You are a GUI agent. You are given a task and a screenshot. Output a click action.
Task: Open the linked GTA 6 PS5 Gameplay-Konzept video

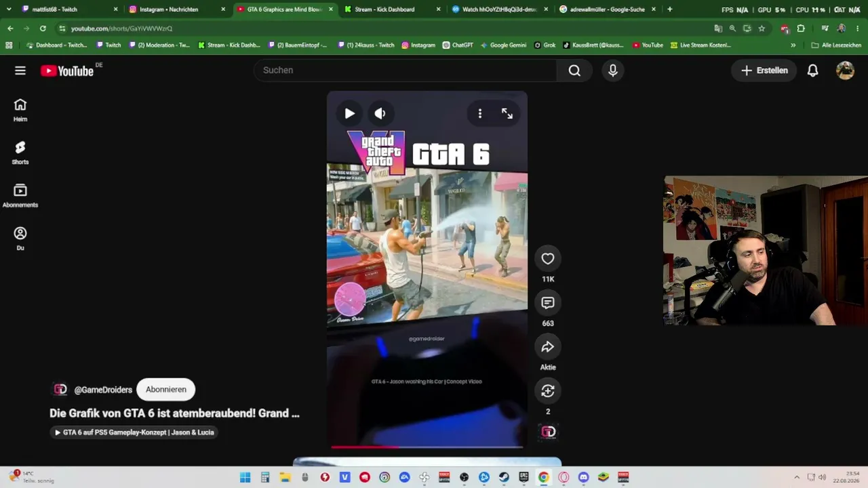pyautogui.click(x=134, y=432)
